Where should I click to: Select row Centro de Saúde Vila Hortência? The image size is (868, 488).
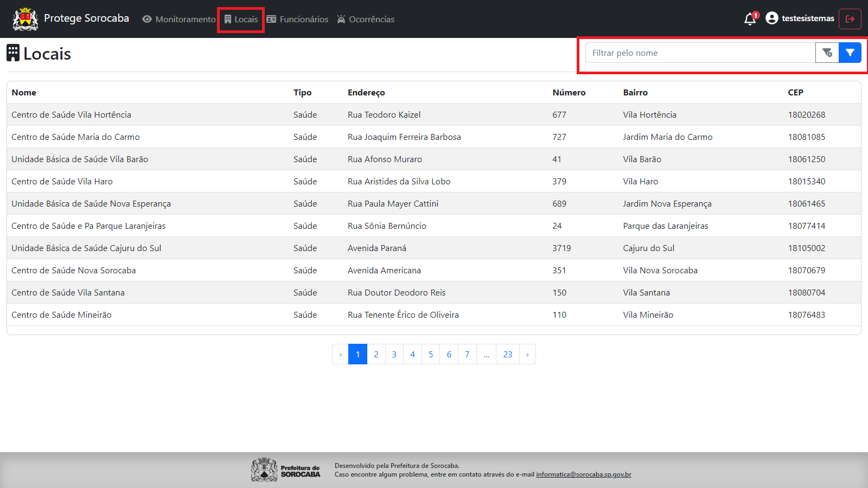tap(434, 114)
